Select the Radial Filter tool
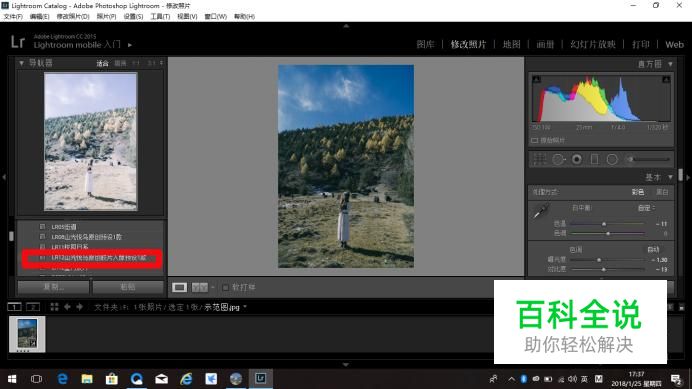Viewport: 692px width, 389px height. pos(612,159)
